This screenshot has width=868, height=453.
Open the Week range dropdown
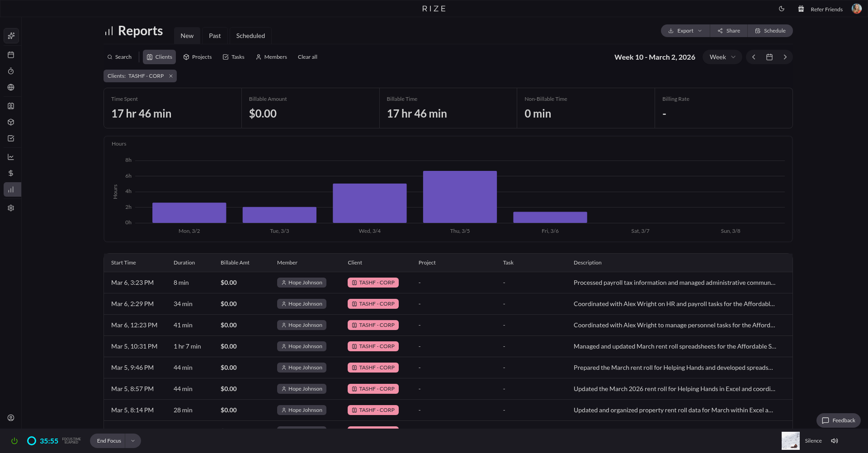click(722, 57)
